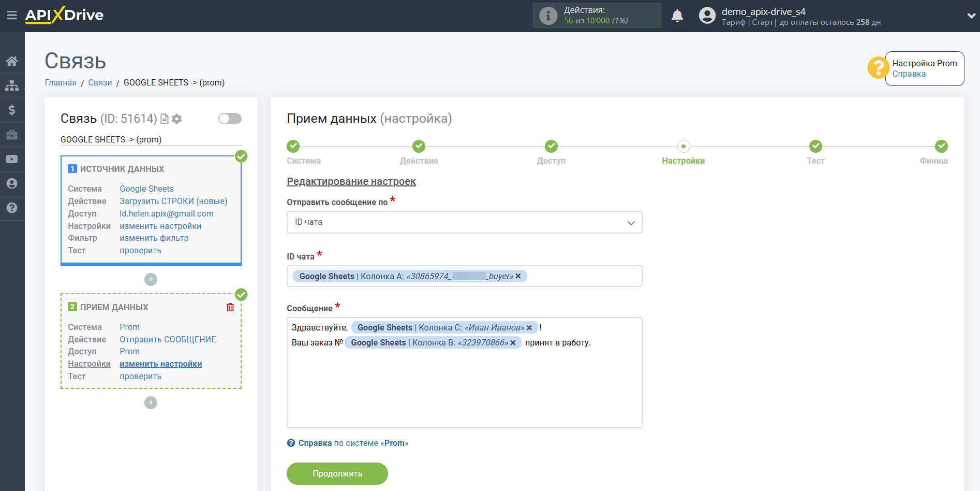Open the home sidebar icon
This screenshot has width=980, height=491.
click(12, 61)
